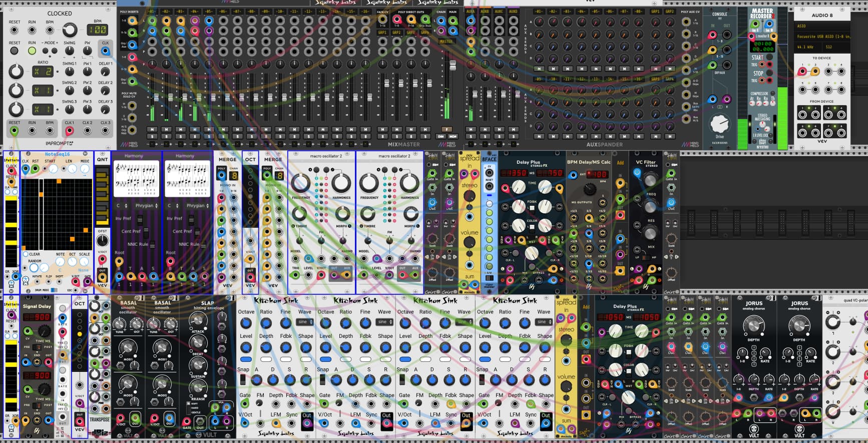Click the MixMaster -01- channel label

coord(152,12)
